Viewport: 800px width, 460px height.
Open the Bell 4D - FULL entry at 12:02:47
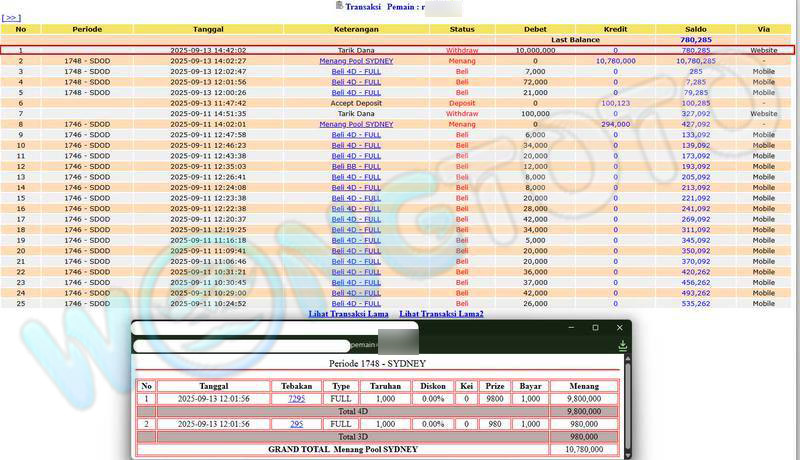[x=356, y=72]
